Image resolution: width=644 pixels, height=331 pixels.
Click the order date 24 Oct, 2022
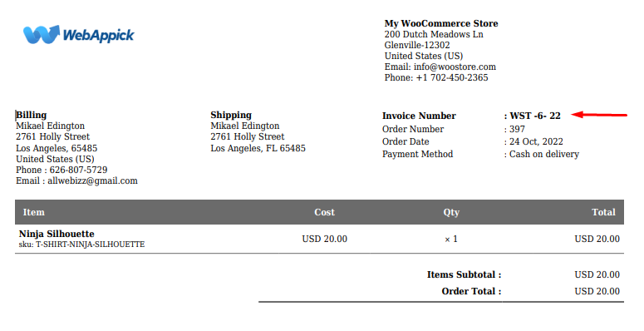536,142
